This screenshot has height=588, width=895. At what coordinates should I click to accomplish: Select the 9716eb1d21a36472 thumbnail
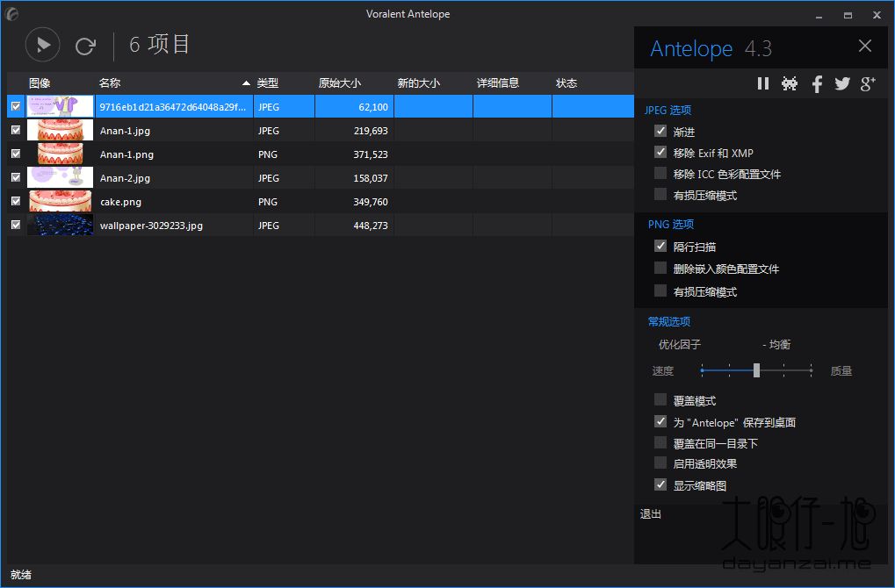tap(60, 106)
